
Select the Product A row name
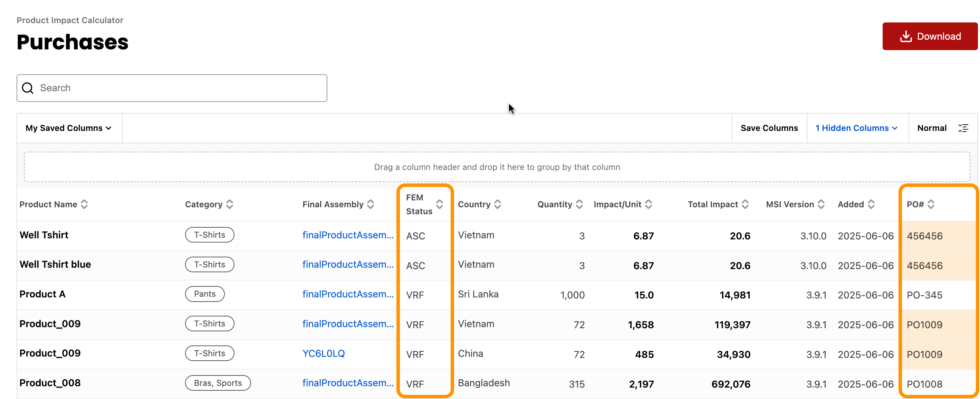(42, 294)
